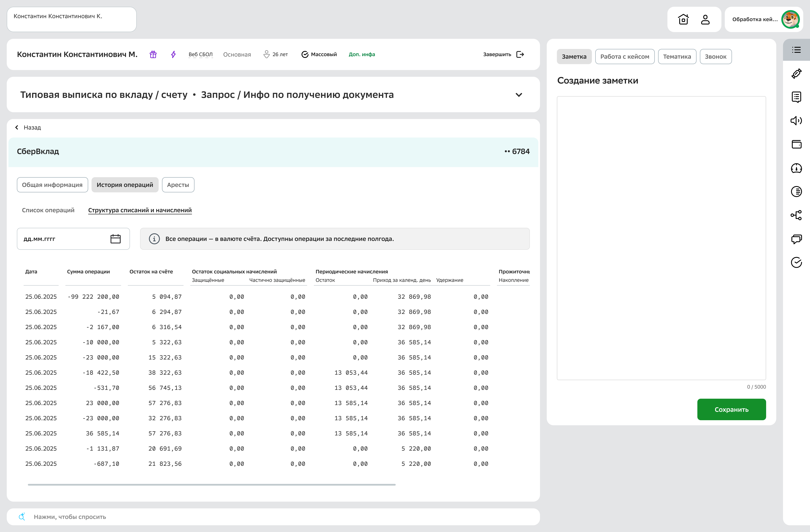Go back using the Назад chevron
Screen dimensions: 810x532
coord(17,127)
